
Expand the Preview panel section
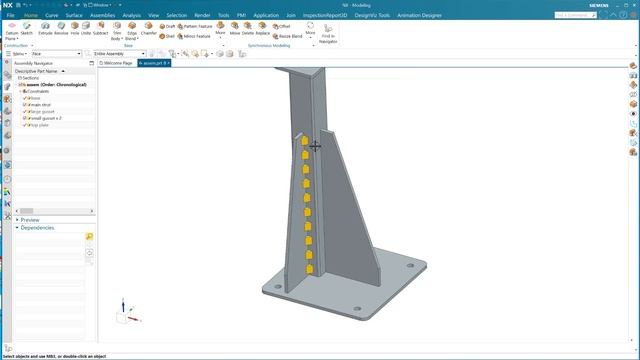[17, 220]
